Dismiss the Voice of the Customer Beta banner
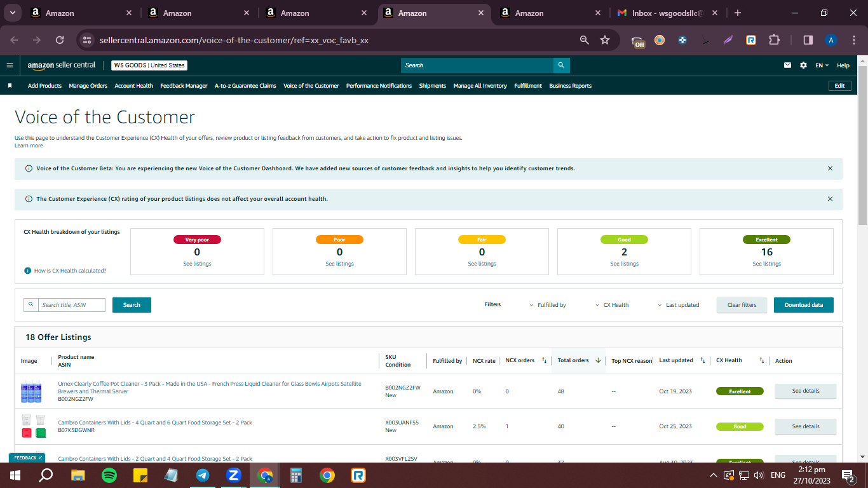This screenshot has width=868, height=488. click(830, 168)
